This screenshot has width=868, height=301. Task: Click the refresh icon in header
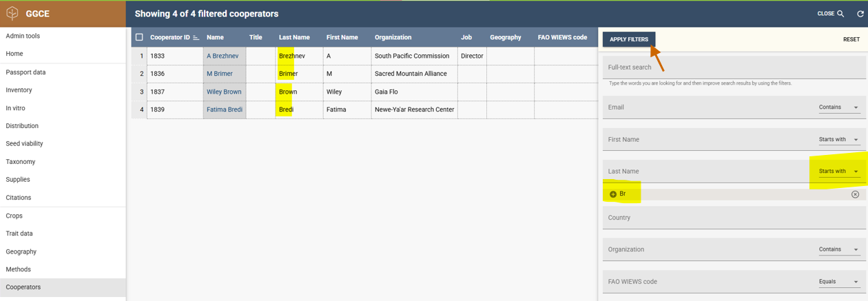coord(860,14)
